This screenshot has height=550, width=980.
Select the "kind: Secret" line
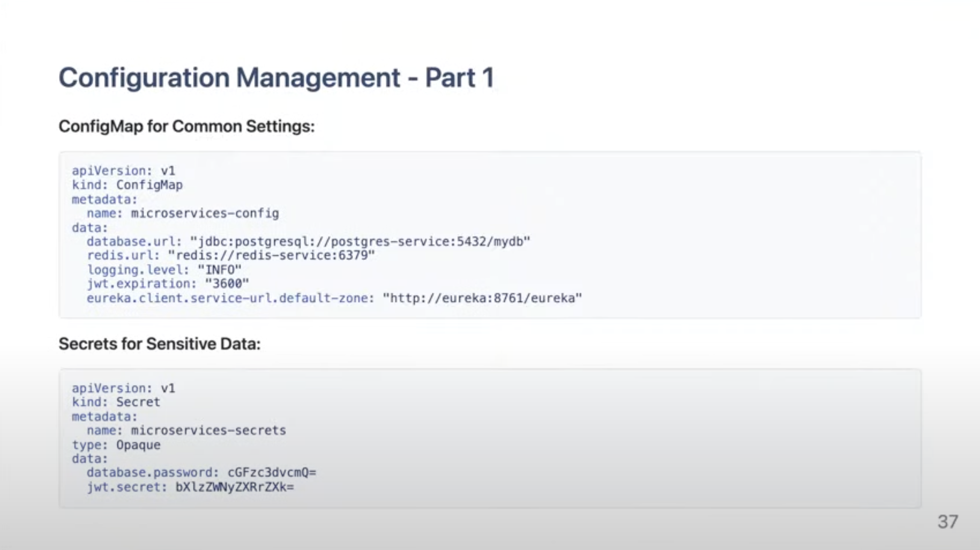116,402
